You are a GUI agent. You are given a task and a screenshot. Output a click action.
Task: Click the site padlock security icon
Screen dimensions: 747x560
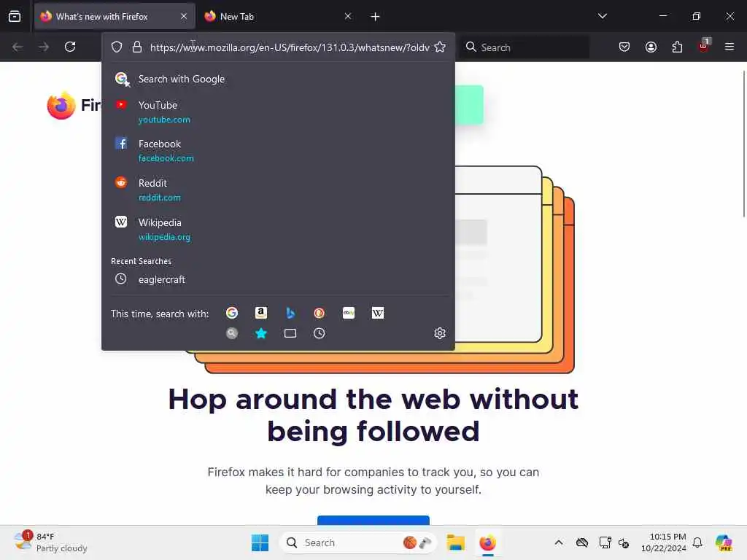137,47
